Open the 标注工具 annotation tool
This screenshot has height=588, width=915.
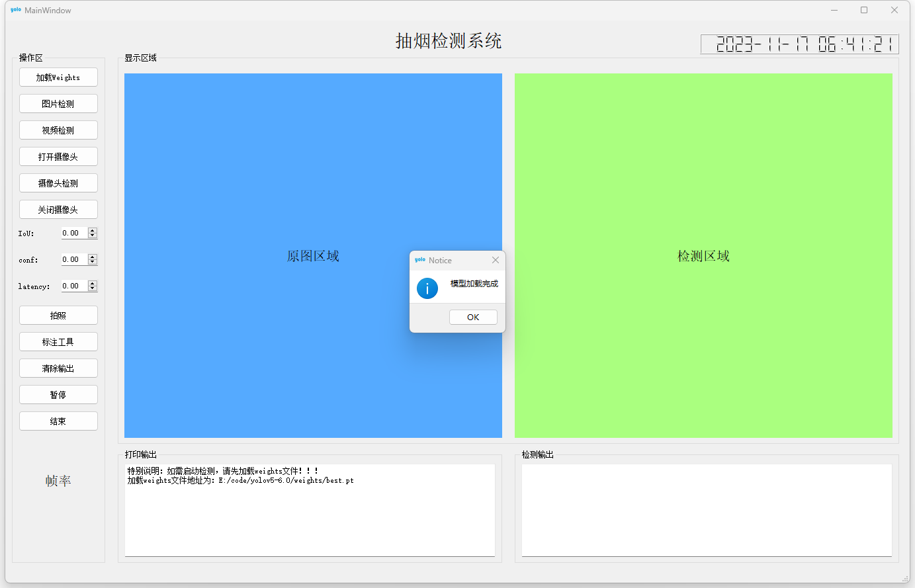58,342
